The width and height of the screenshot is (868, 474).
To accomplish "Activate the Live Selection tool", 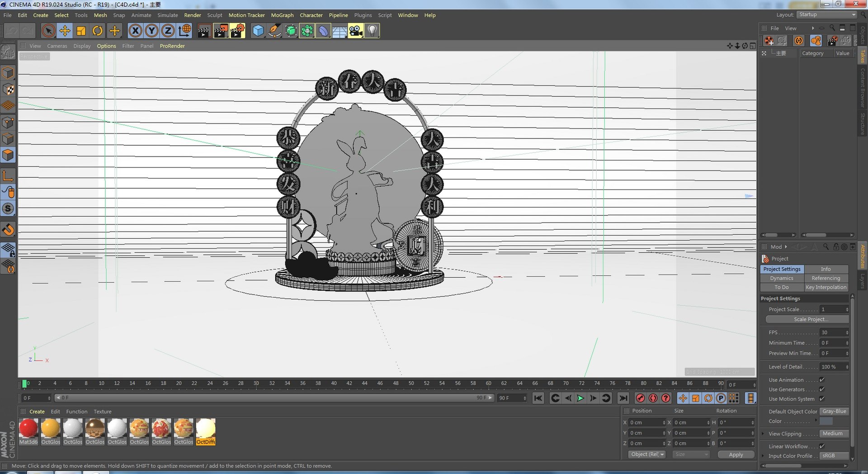I will [48, 31].
